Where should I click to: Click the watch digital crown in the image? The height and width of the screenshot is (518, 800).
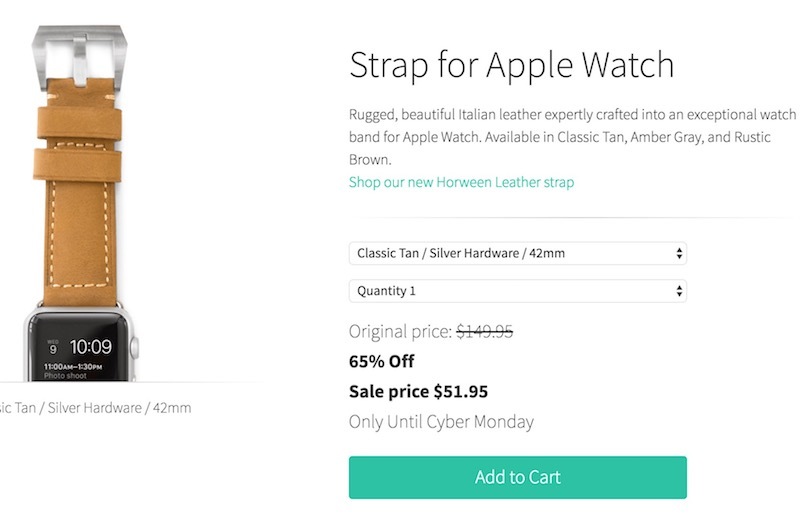(x=134, y=348)
